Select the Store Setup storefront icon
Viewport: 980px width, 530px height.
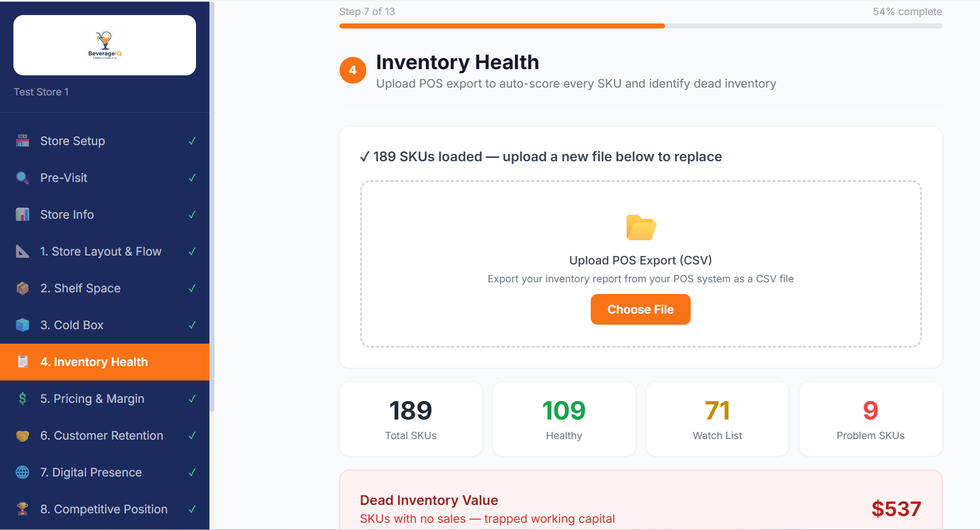point(22,141)
